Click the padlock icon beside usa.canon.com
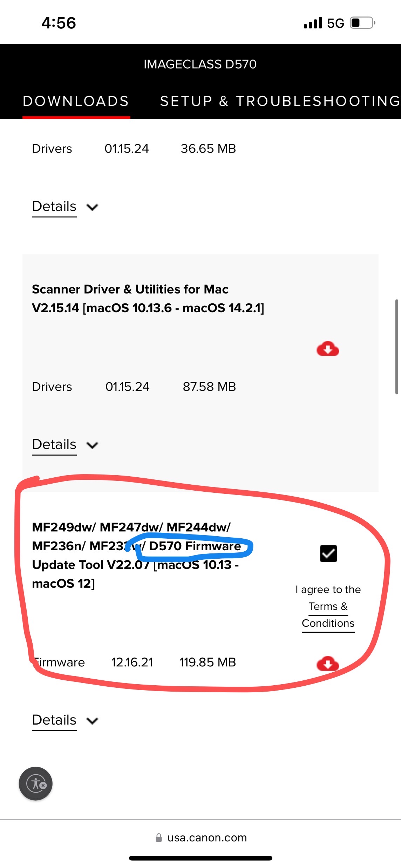This screenshot has height=868, width=401. (158, 837)
